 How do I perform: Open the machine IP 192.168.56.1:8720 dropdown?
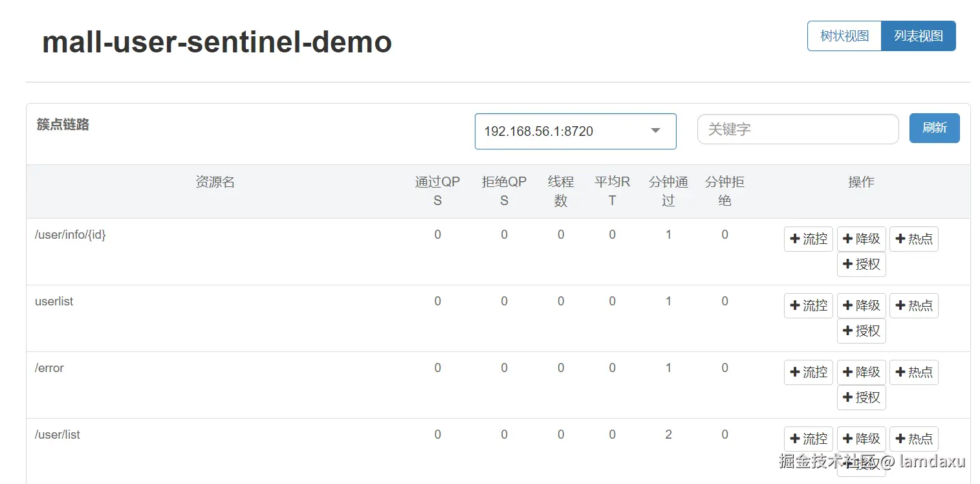pos(575,131)
